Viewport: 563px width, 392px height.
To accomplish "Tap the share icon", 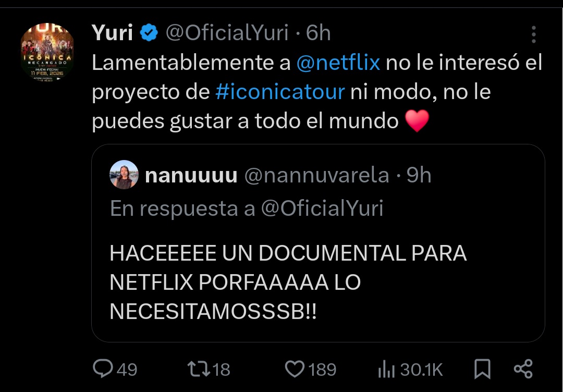I will (523, 369).
